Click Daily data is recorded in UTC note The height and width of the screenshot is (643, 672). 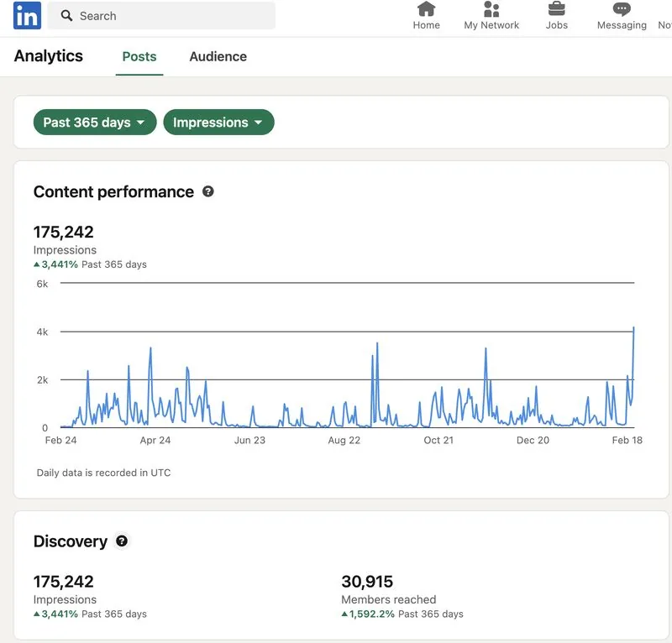(x=103, y=473)
